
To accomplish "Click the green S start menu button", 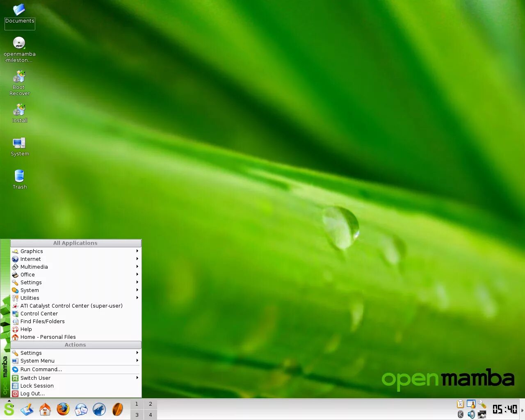I will click(9, 409).
